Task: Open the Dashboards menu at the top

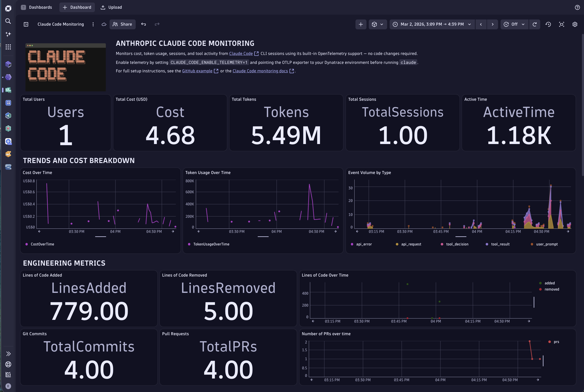Action: coord(40,7)
